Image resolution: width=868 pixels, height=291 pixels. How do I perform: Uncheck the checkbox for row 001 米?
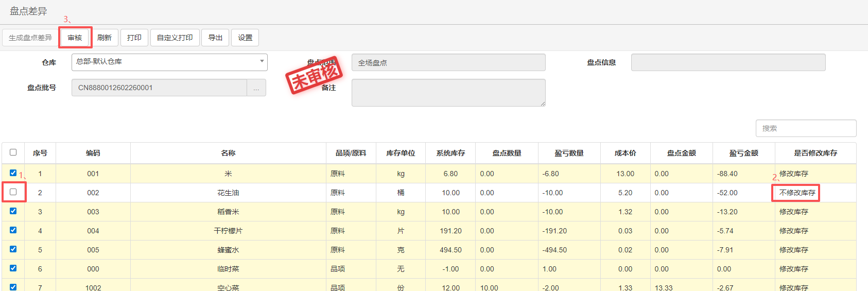[x=13, y=173]
